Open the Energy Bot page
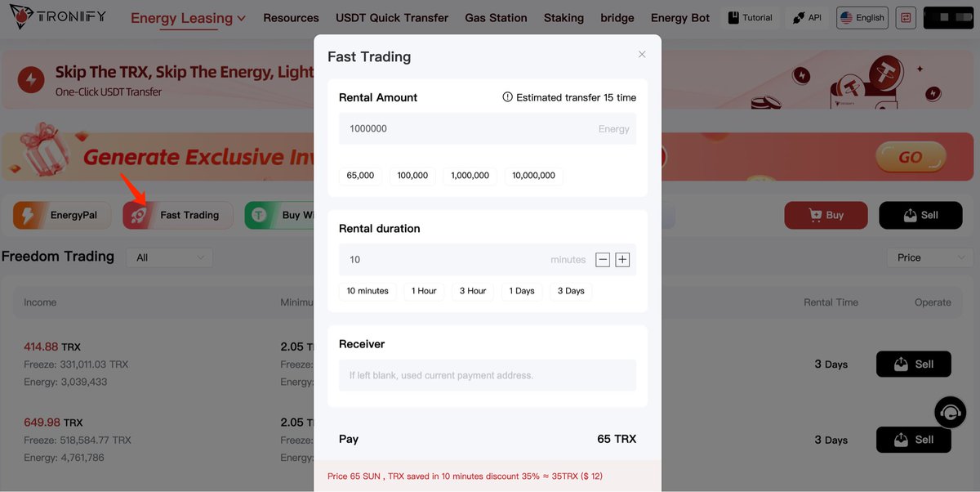The image size is (980, 492). (x=680, y=17)
